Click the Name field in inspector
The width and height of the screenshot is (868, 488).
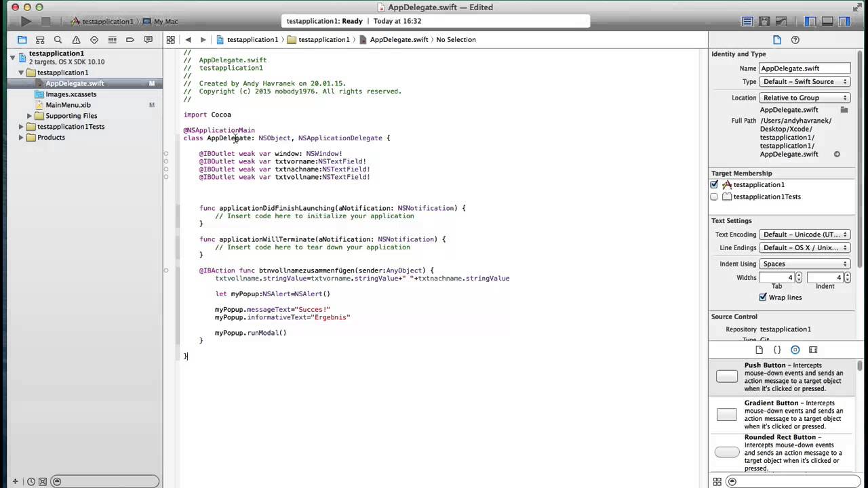(804, 68)
